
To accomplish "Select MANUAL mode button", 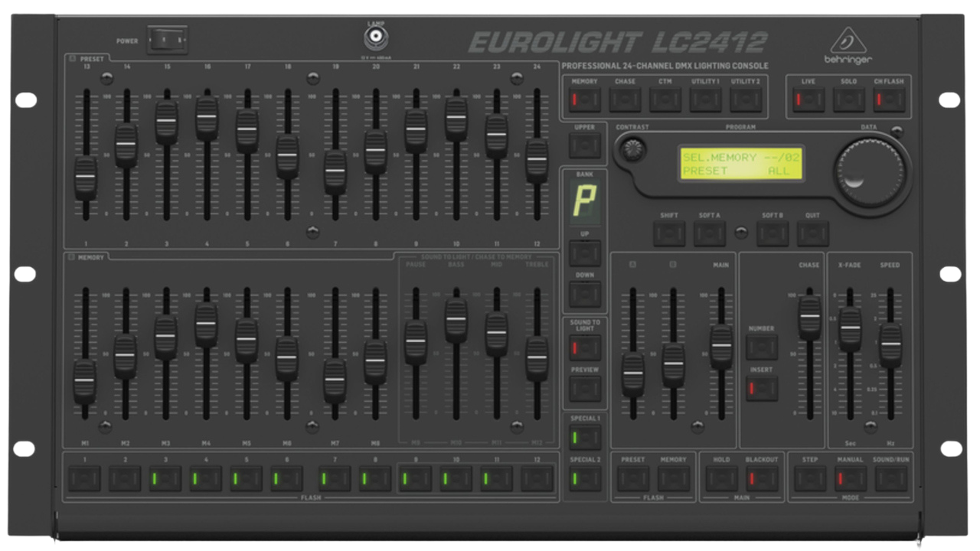I will point(851,478).
